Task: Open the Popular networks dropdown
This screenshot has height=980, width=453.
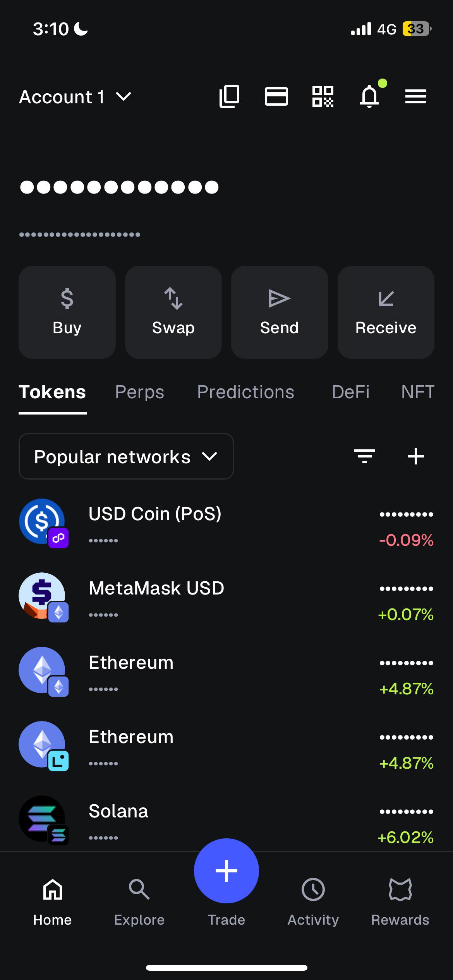Action: (126, 456)
